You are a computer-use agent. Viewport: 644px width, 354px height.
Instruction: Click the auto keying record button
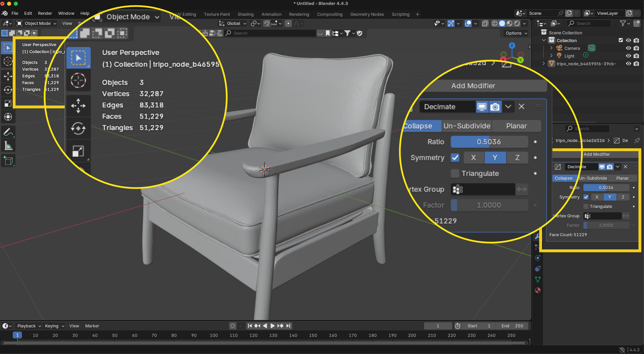(232, 326)
